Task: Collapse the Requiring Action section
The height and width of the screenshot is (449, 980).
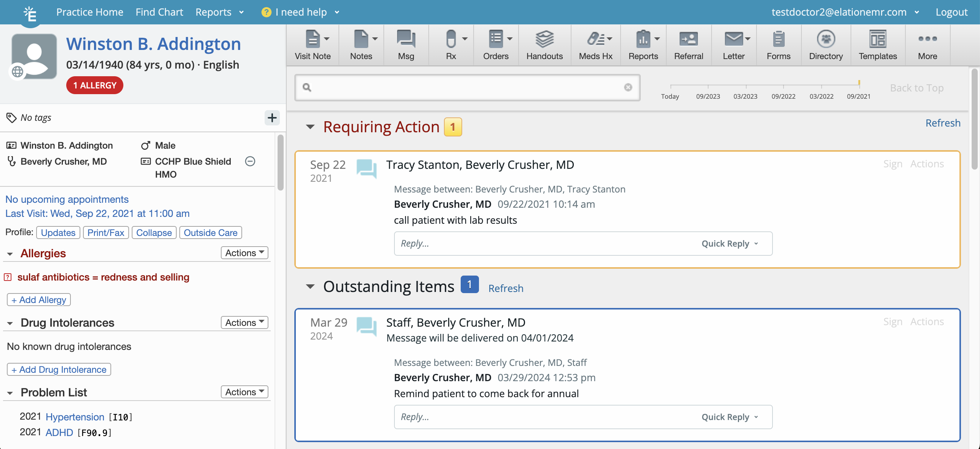Action: point(310,127)
